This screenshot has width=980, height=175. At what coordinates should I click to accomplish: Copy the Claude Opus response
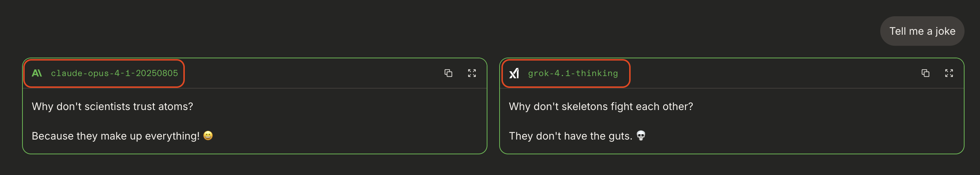[448, 73]
